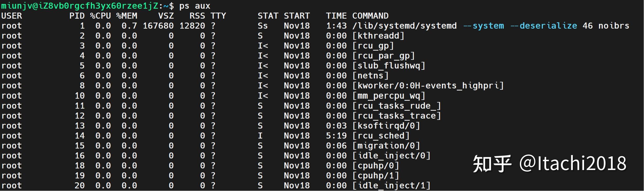
Task: Select the /lib/systemd/systemd command path
Action: point(404,26)
